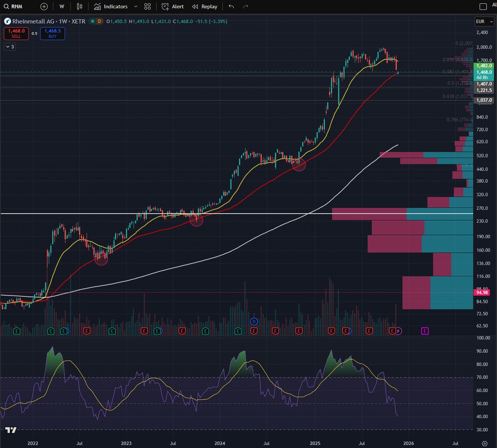The image size is (497, 448).
Task: Click the redo arrow
Action: pyautogui.click(x=245, y=7)
